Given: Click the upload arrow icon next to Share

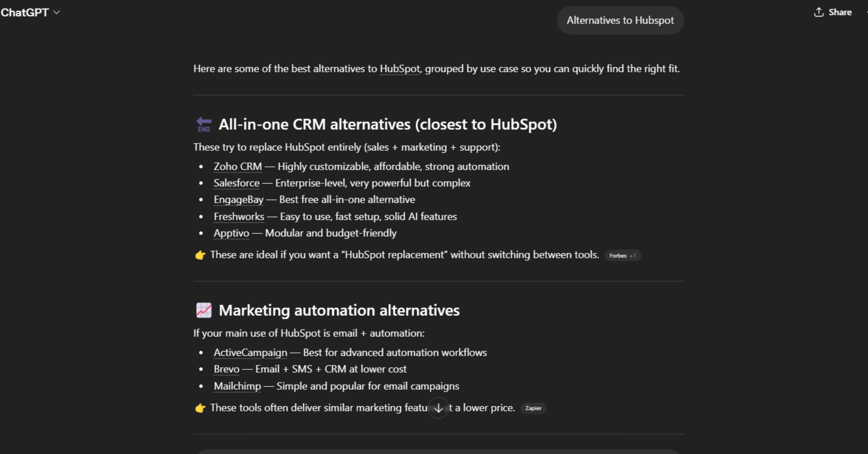Looking at the screenshot, I should point(819,12).
